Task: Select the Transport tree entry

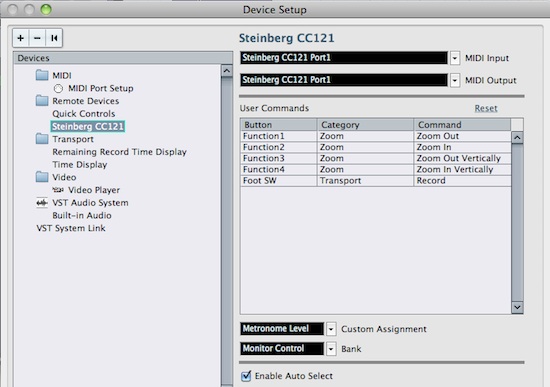Action: click(73, 139)
